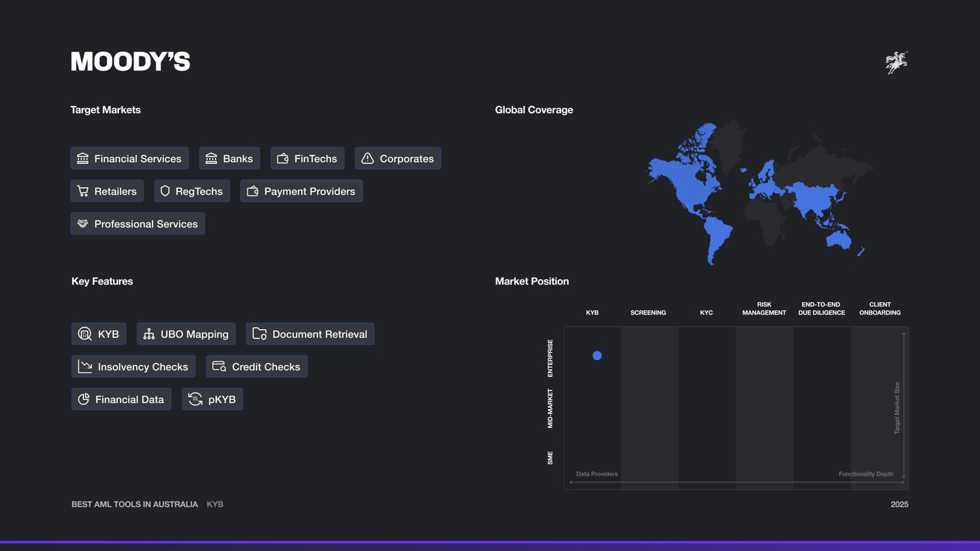Click the Target Markets heading
980x551 pixels.
pos(105,110)
